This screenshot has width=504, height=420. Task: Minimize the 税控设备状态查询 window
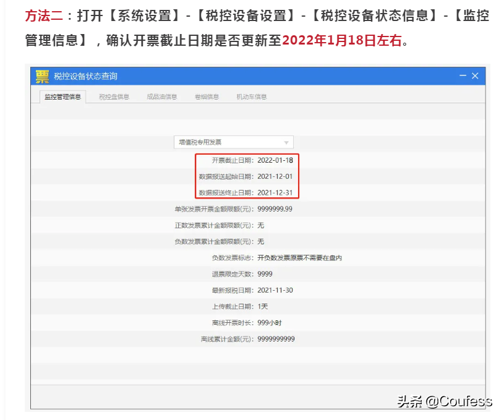click(x=462, y=75)
